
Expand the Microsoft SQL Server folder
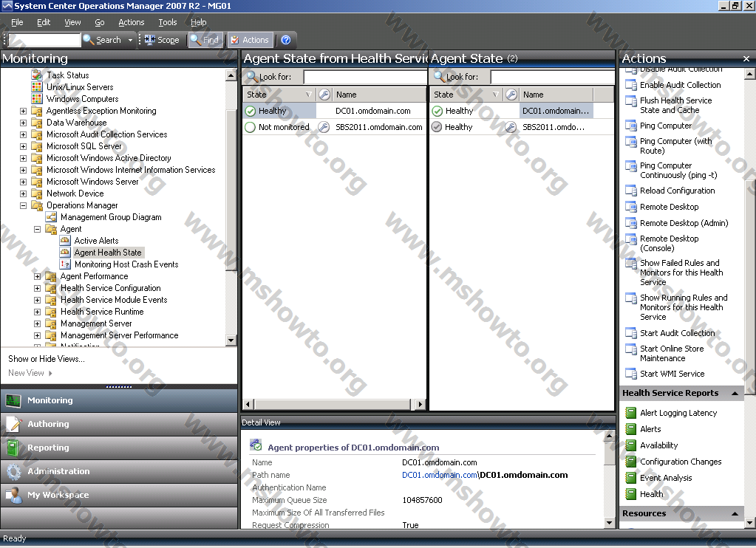(x=23, y=146)
